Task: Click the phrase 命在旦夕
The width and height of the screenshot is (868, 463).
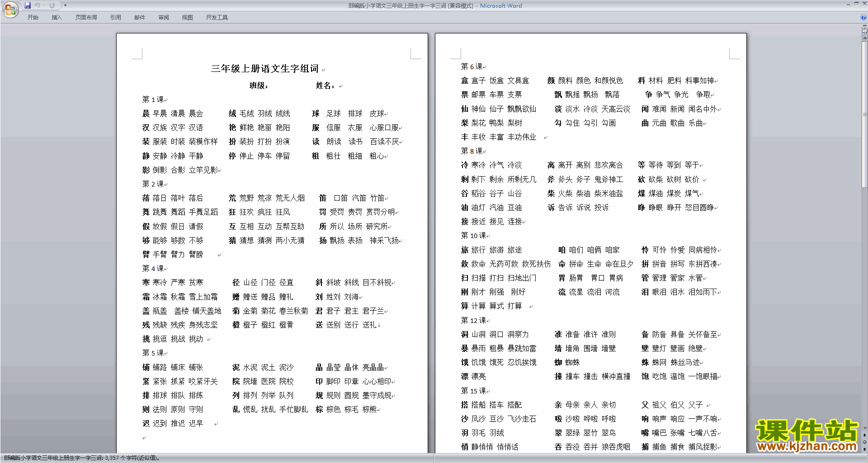Action: pos(619,264)
